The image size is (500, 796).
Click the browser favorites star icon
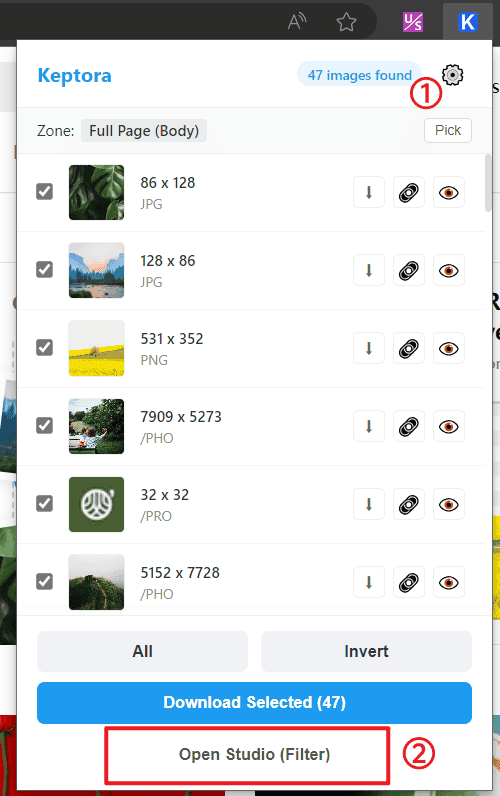click(346, 22)
